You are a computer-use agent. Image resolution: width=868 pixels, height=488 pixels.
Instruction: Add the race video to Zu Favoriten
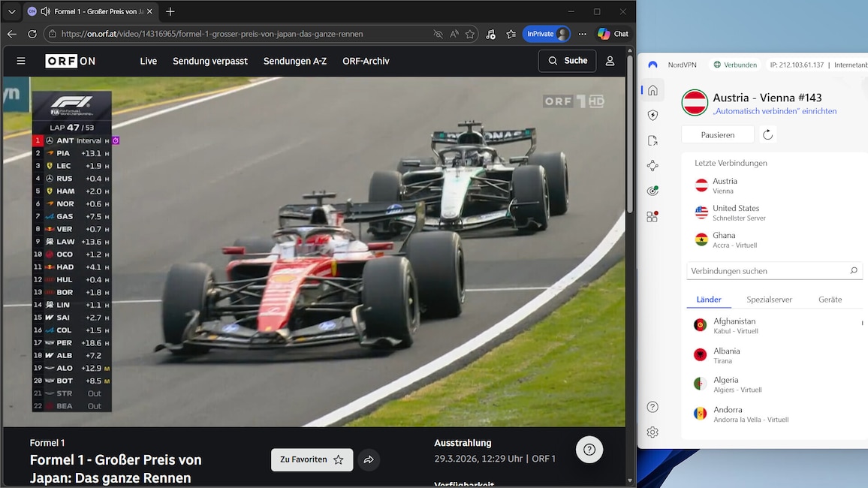click(312, 459)
